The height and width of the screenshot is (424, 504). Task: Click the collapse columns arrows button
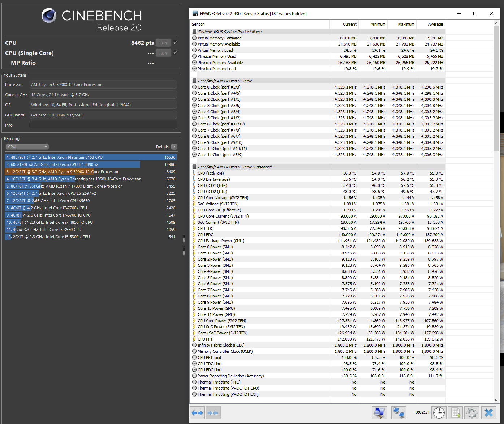click(213, 413)
